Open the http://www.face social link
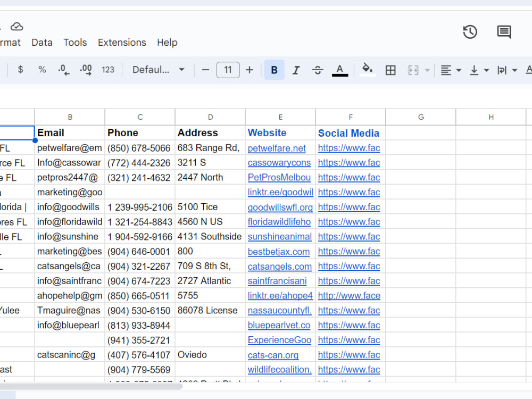 pos(349,296)
